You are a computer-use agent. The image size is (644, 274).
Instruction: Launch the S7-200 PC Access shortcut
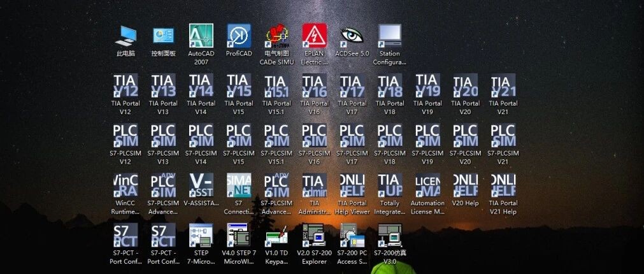click(352, 235)
